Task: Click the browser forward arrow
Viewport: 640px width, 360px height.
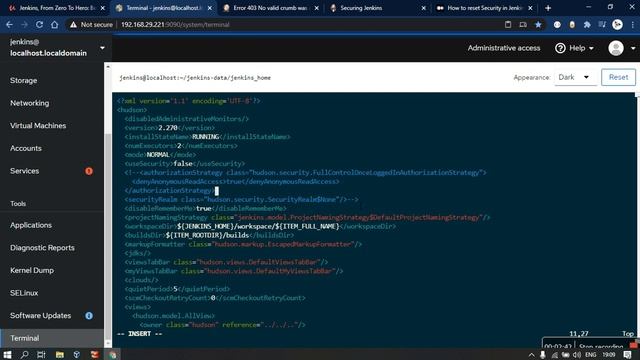Action: (x=24, y=24)
